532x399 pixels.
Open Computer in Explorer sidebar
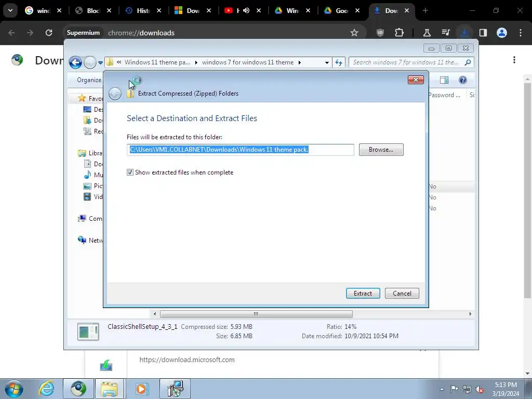coord(90,219)
